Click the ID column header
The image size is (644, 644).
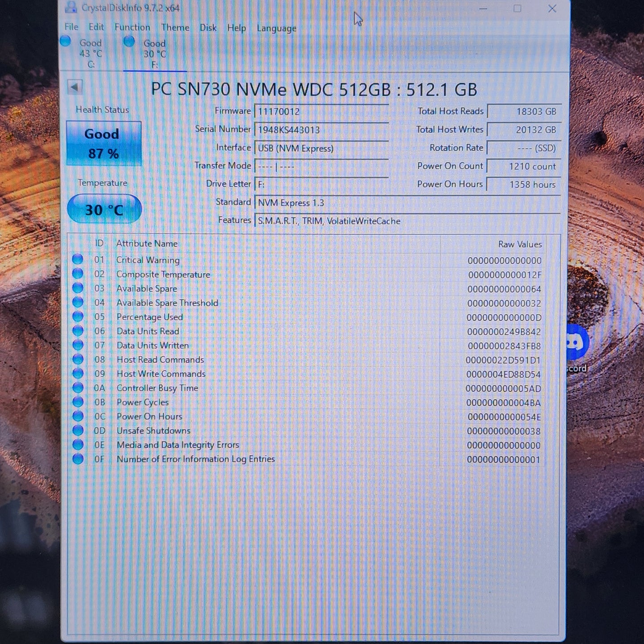(99, 243)
